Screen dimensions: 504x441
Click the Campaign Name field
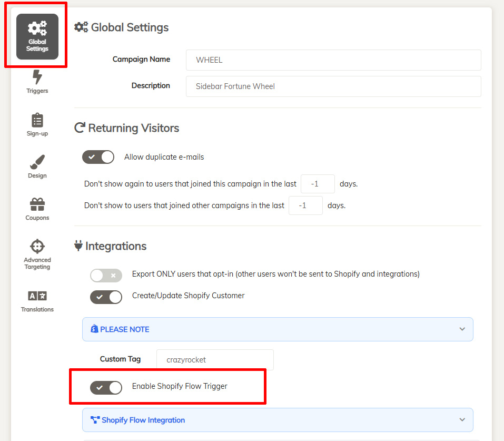[333, 60]
